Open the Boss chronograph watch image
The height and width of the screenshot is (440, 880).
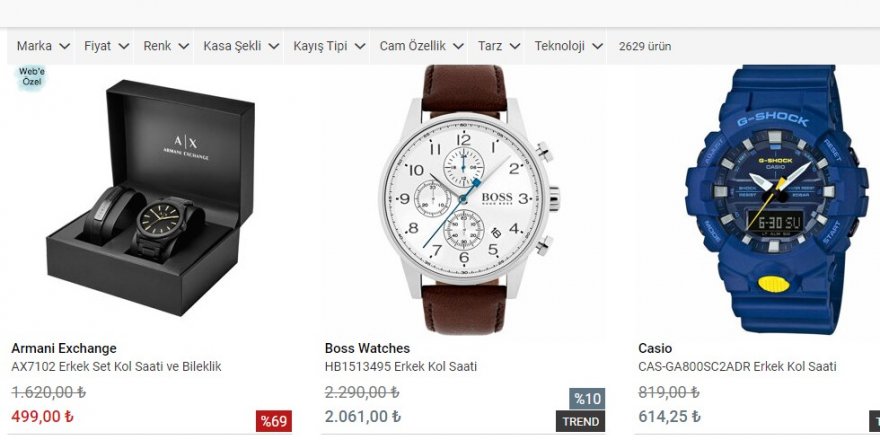[466, 200]
